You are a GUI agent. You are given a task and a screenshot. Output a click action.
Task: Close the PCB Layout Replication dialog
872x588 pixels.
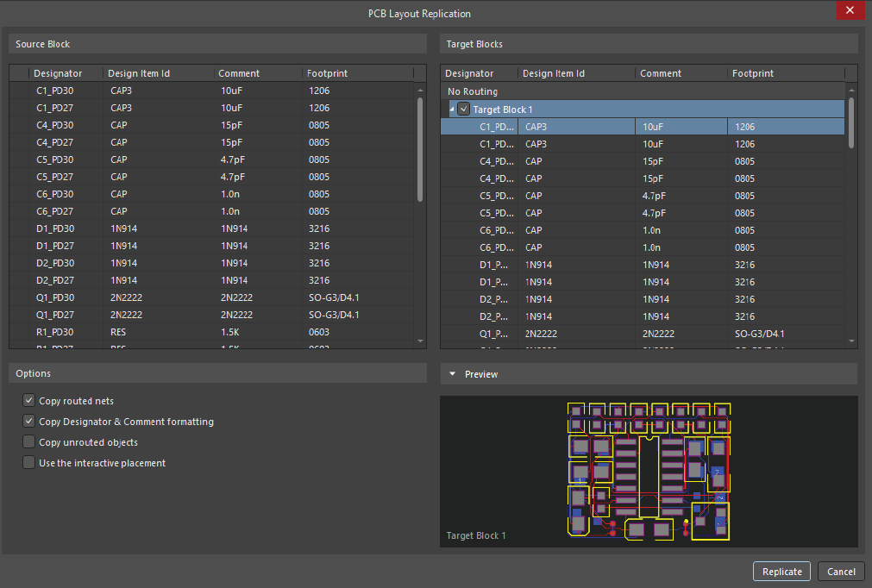coord(850,11)
